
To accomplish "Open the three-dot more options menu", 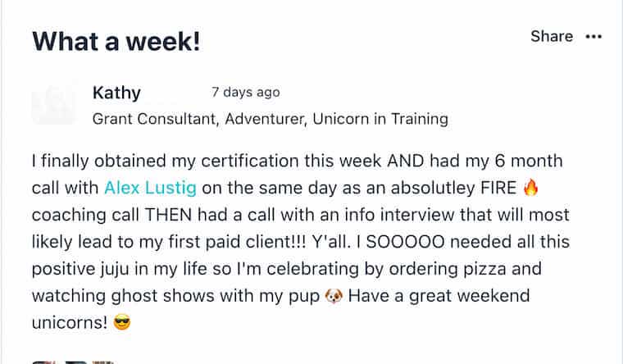I will click(x=593, y=37).
